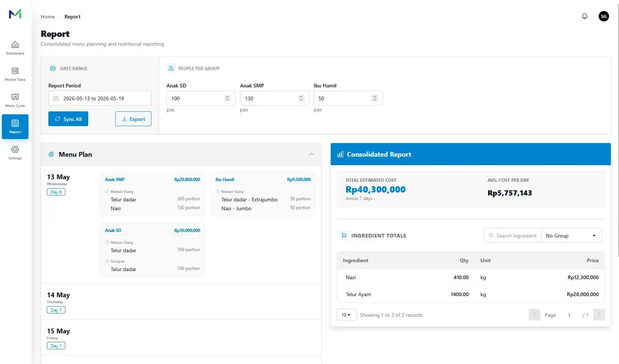Click the clock icon beside Ibu Hamil Makan Siang
Viewport: 619px width, 364px height.
(x=218, y=191)
